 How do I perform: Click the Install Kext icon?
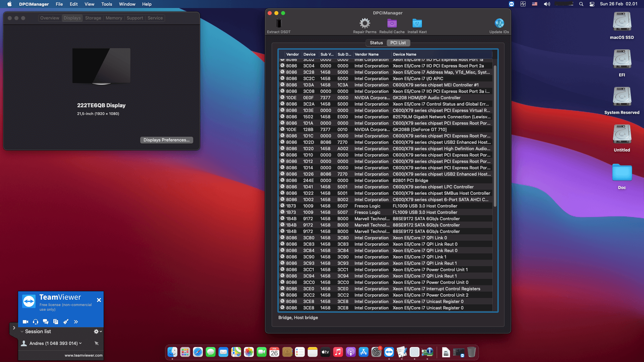[417, 23]
